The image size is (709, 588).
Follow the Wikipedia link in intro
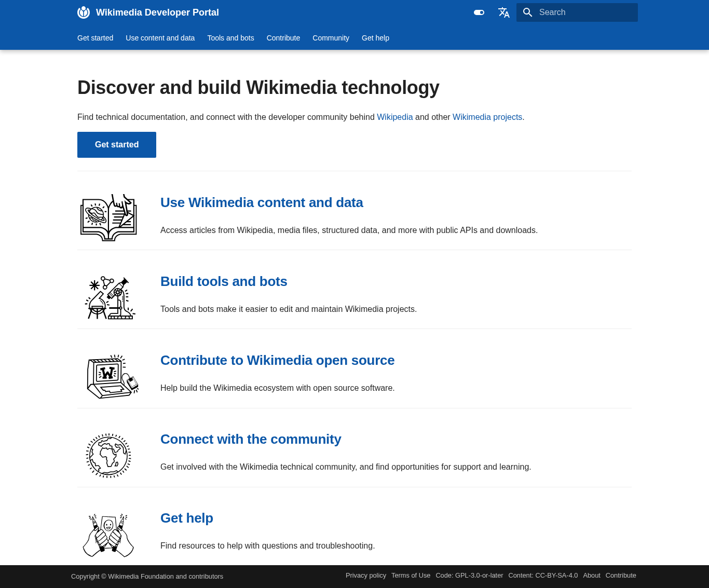click(394, 117)
